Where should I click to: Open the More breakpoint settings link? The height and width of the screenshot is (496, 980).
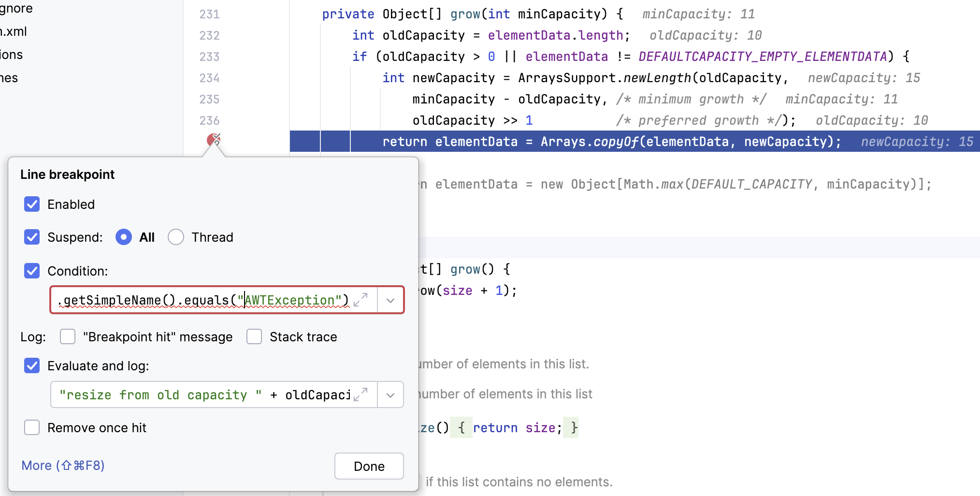tap(63, 465)
